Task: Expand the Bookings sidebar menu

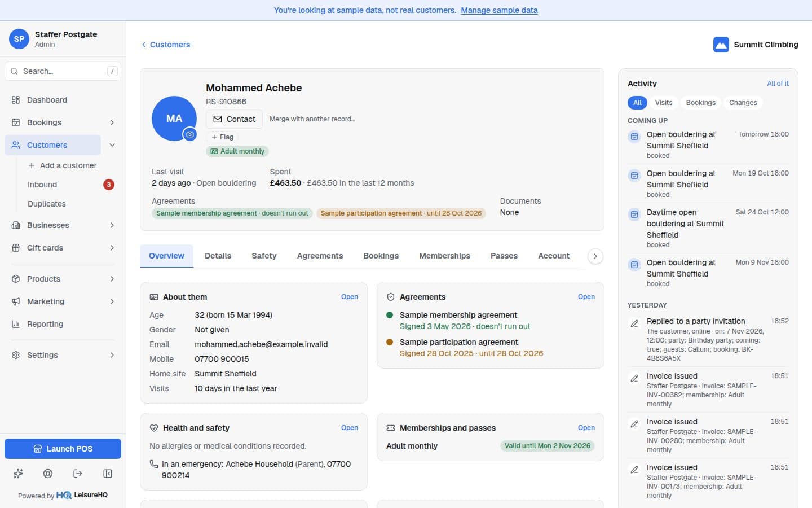Action: click(x=112, y=122)
